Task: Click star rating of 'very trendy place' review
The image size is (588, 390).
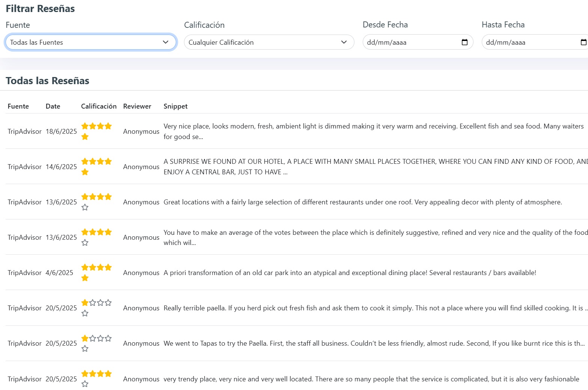Action: click(96, 379)
